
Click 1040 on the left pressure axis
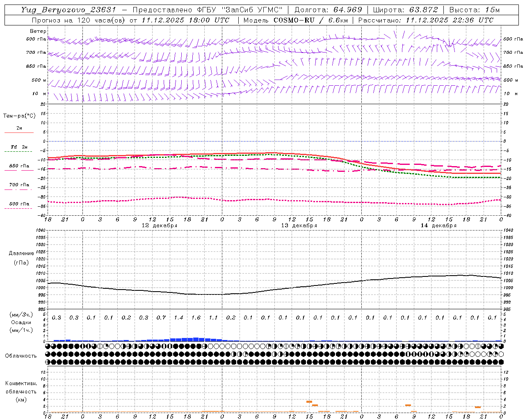[x=41, y=231]
